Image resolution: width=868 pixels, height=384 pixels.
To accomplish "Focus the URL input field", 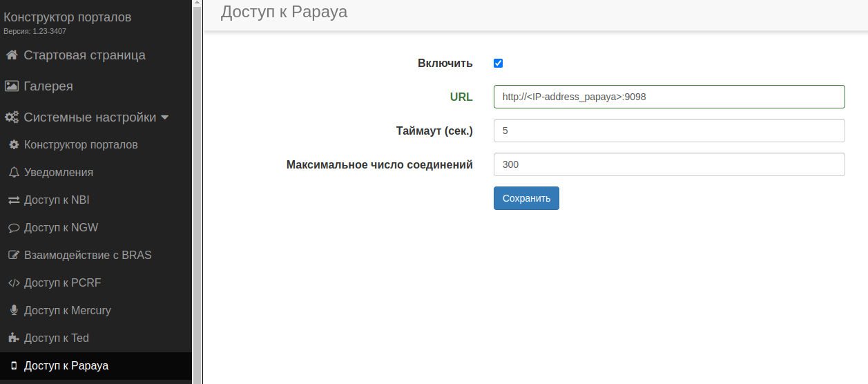I will [x=668, y=97].
